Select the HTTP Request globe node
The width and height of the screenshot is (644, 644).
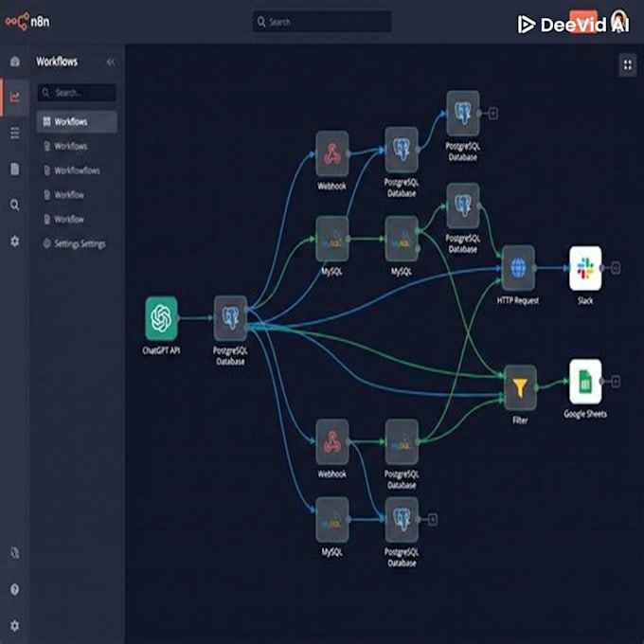click(x=518, y=268)
